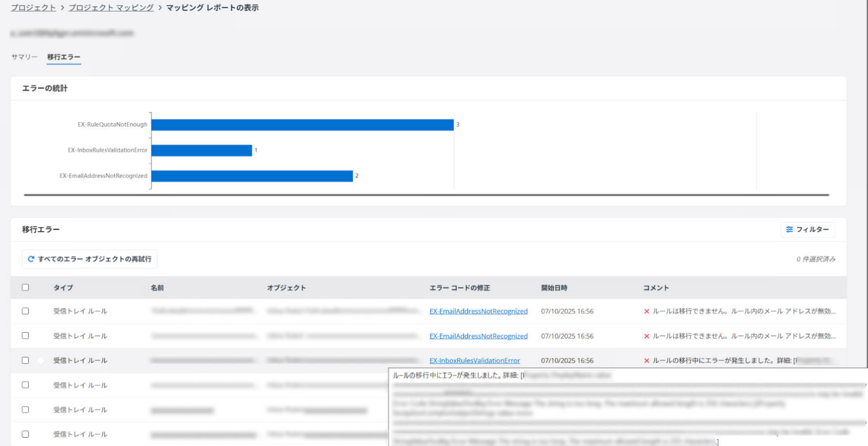Go to プロジェクト breadcrumb link
868x446 pixels.
[33, 8]
